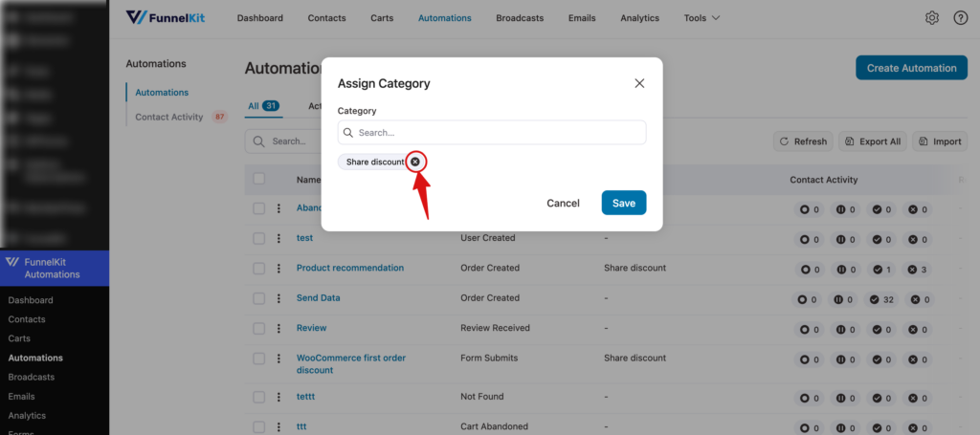This screenshot has width=980, height=435.
Task: Click active contacts icon in test row
Action: click(x=805, y=239)
